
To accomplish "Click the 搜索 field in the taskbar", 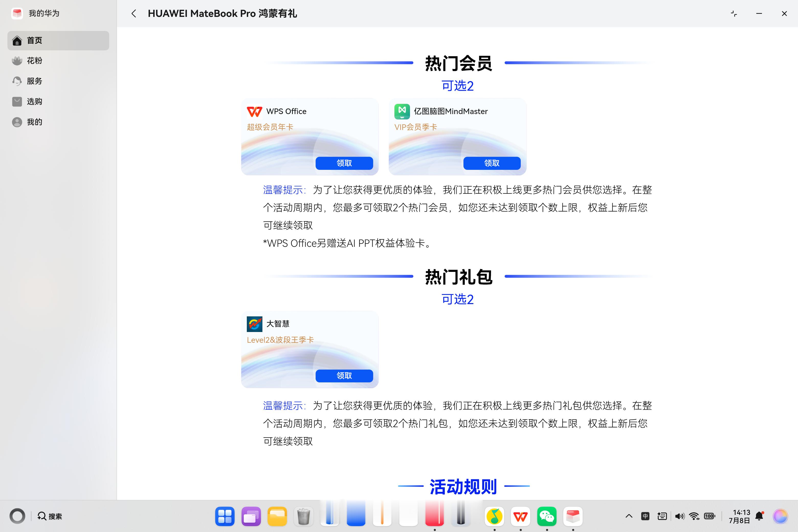I will point(50,516).
